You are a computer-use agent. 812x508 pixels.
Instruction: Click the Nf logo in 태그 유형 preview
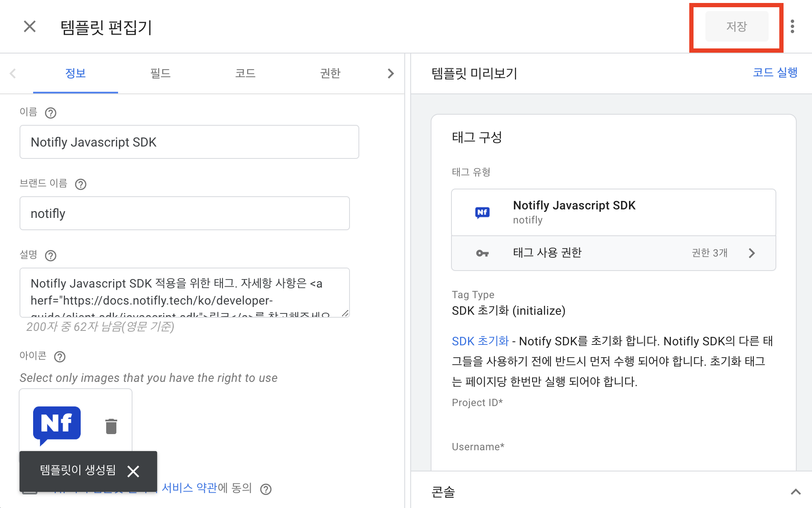click(482, 212)
